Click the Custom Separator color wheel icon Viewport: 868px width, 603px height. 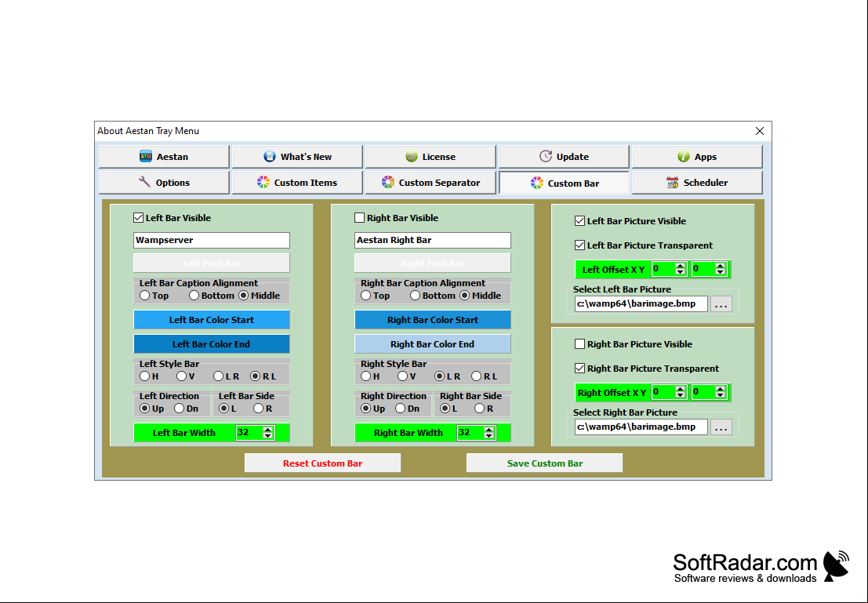click(x=388, y=182)
